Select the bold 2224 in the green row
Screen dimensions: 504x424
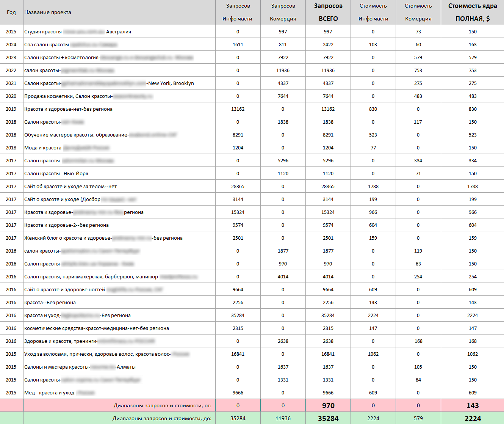click(473, 419)
